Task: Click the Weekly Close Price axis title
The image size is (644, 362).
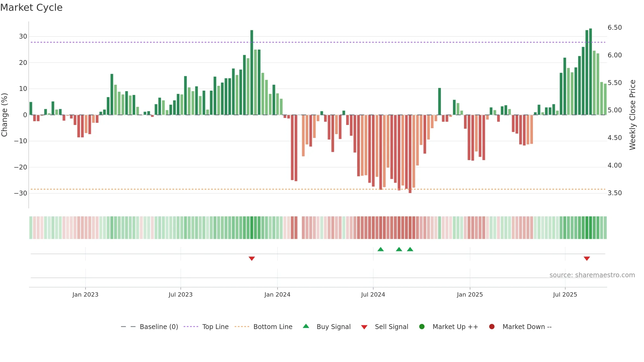Action: click(x=632, y=115)
